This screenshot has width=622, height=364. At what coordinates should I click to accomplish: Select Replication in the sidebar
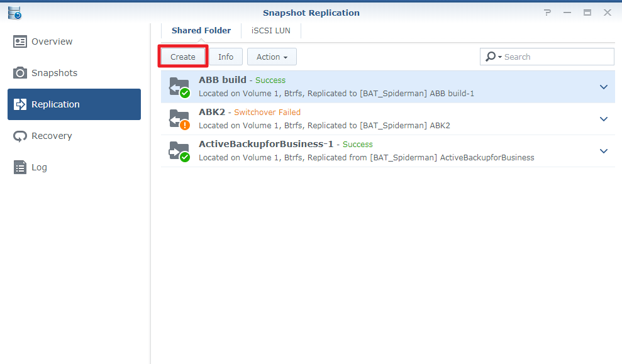pos(74,104)
